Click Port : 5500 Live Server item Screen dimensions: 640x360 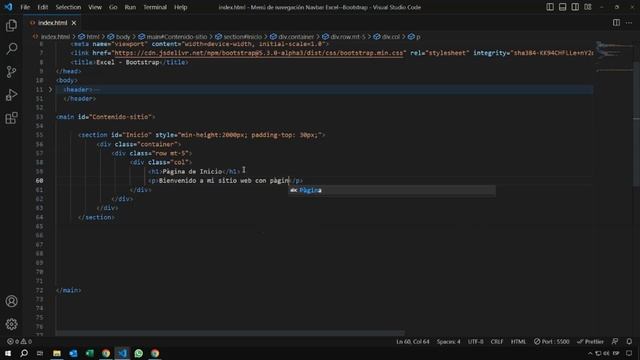pos(551,342)
